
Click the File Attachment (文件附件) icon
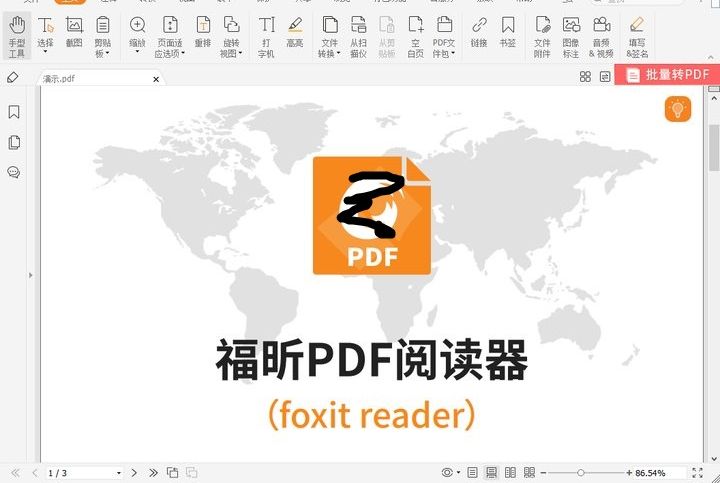[x=542, y=37]
